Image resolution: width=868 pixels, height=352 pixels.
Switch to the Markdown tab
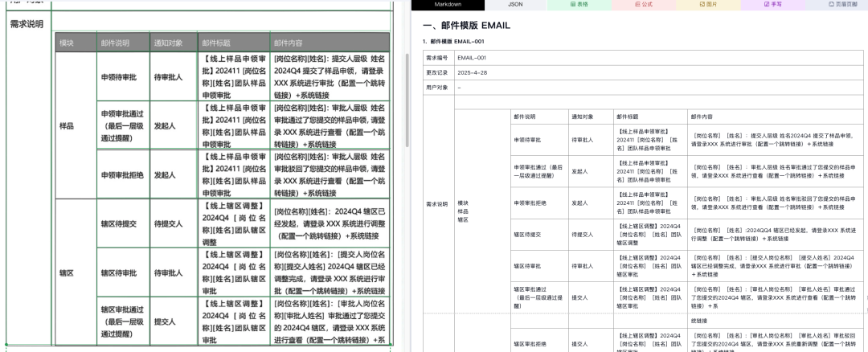coord(448,5)
